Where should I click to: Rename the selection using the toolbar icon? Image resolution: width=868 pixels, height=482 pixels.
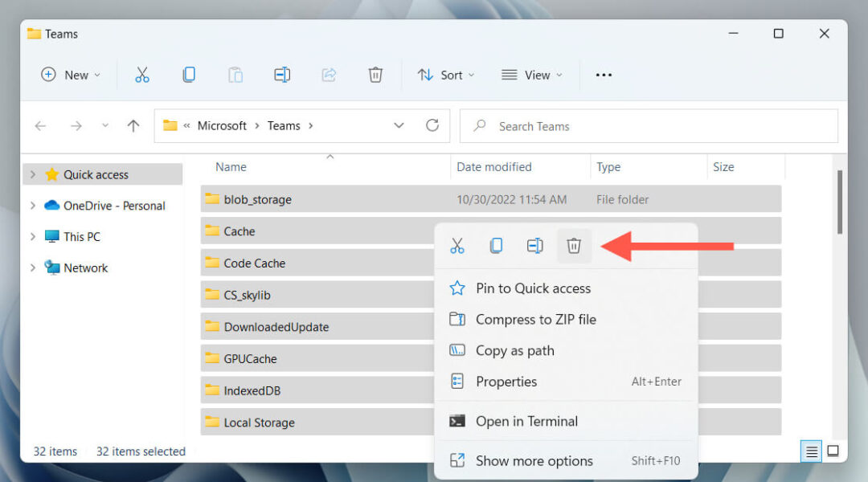[282, 74]
